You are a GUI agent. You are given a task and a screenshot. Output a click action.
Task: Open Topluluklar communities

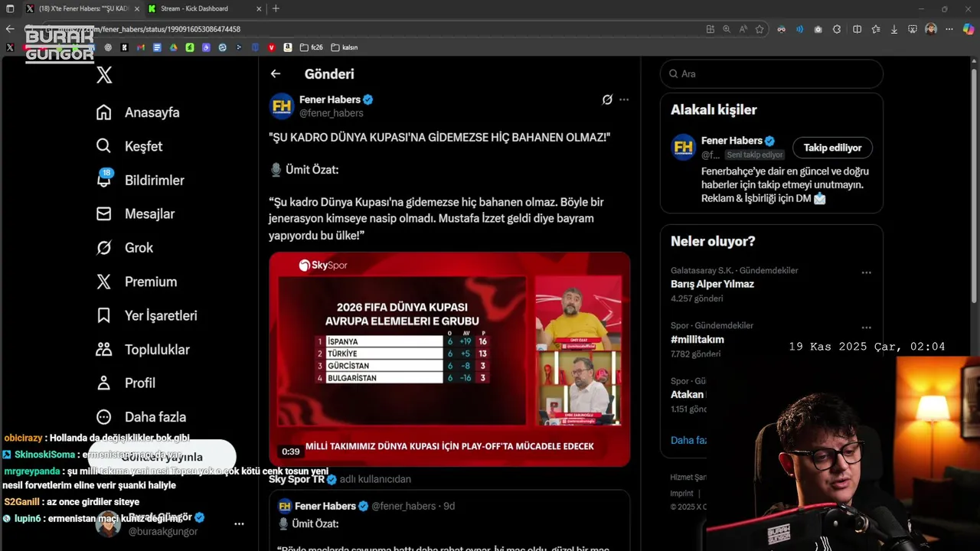142,350
